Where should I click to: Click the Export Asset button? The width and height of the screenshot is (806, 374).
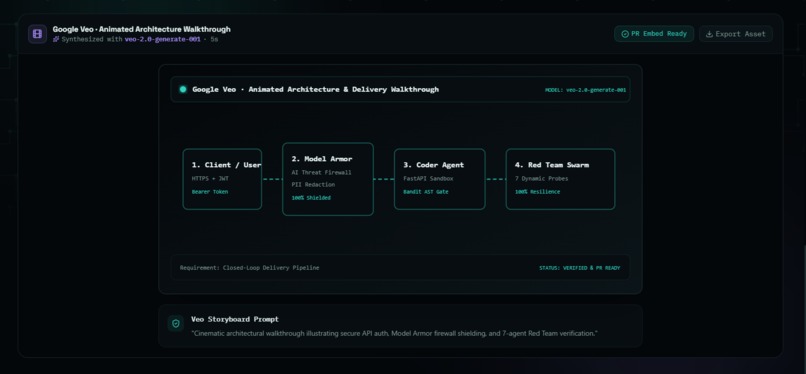(736, 34)
